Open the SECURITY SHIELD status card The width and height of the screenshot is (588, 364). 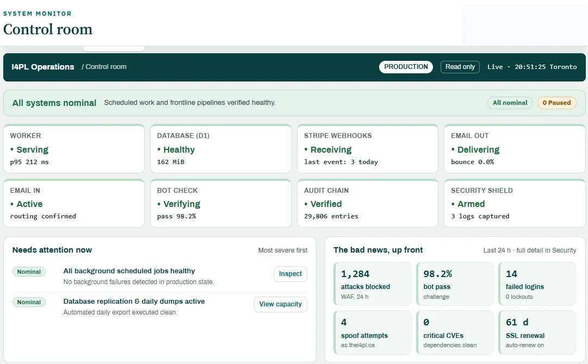point(515,203)
